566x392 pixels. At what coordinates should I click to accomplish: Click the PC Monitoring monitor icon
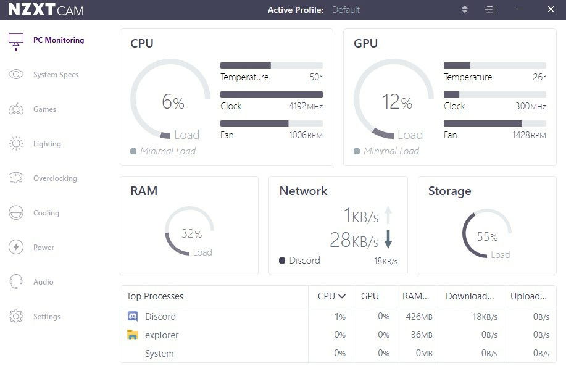(16, 40)
